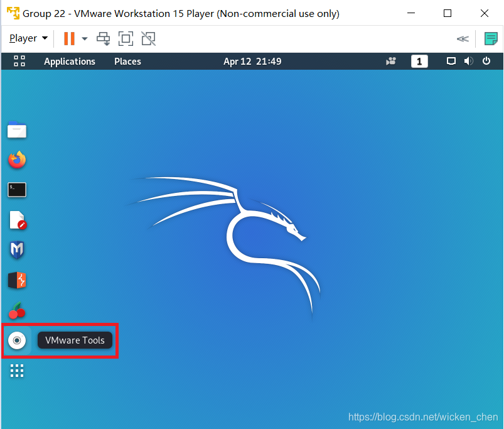
Task: Open the volume speaker icon
Action: [469, 61]
